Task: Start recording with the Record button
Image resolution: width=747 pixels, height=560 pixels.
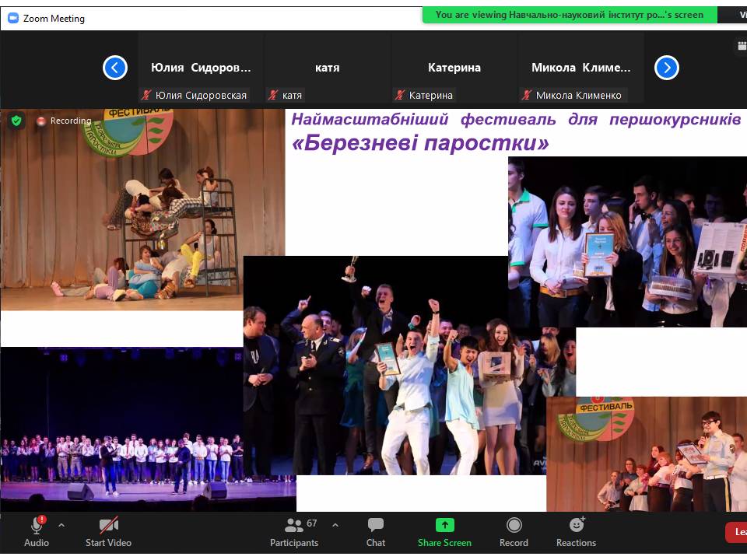Action: pyautogui.click(x=514, y=530)
